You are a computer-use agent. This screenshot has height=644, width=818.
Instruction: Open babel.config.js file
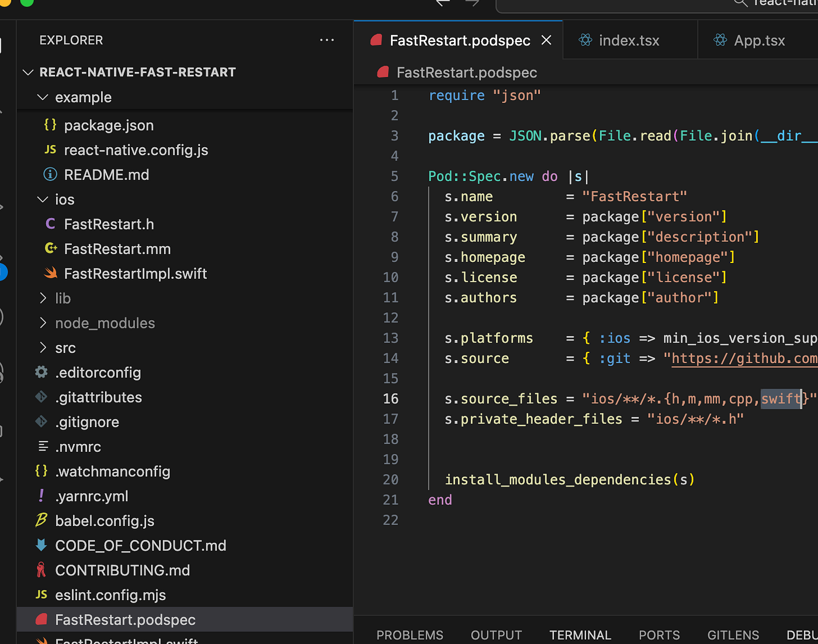[x=184, y=521]
